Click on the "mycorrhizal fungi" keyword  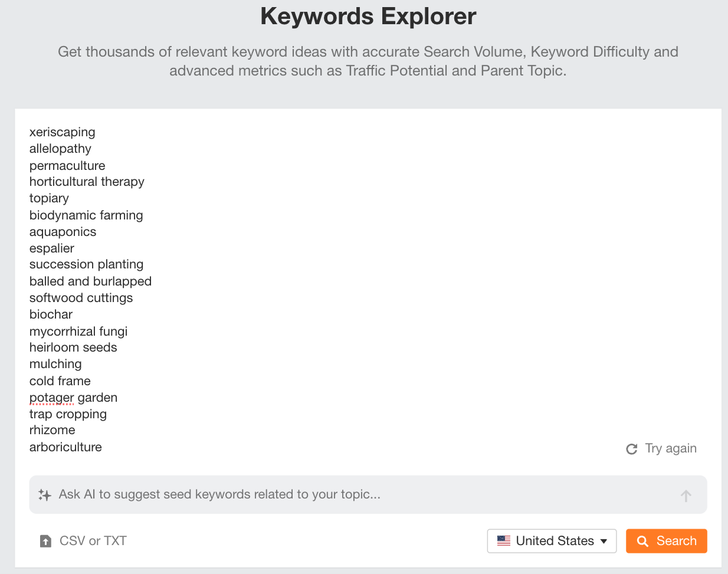tap(78, 332)
